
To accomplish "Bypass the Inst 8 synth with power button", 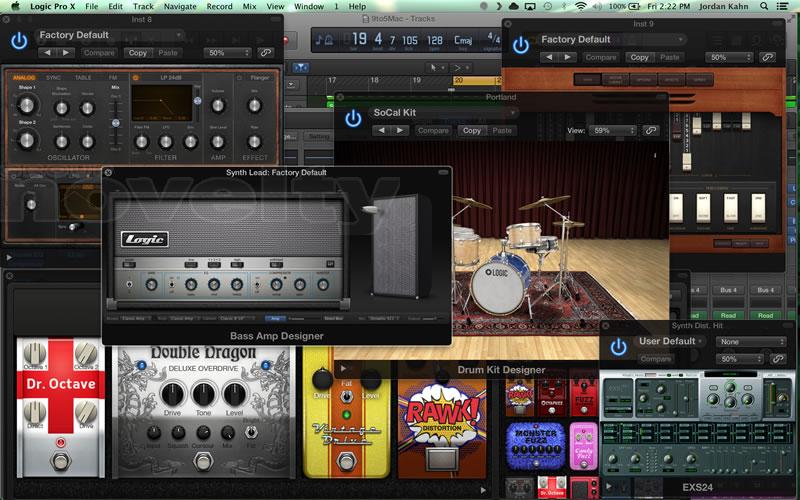I will click(x=18, y=41).
